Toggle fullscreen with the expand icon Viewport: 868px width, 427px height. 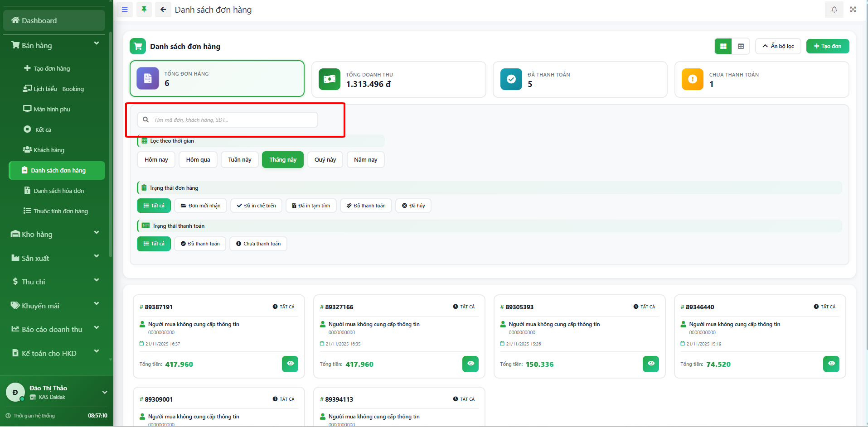pyautogui.click(x=853, y=10)
